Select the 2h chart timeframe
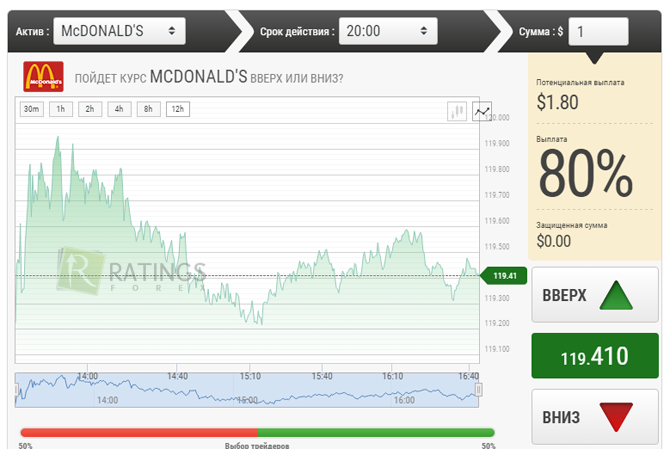The image size is (670, 449). (90, 109)
